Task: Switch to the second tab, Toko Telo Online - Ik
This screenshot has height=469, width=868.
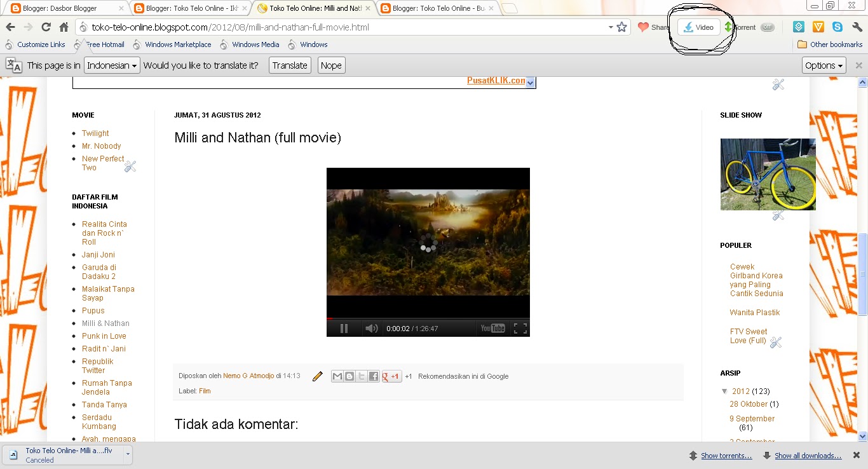Action: 191,8
